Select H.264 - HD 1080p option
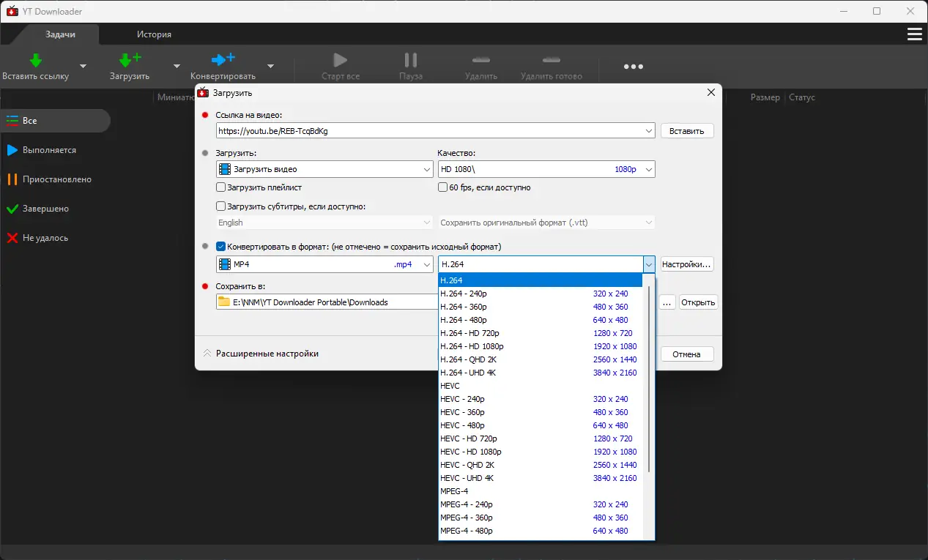The image size is (928, 560). click(541, 346)
